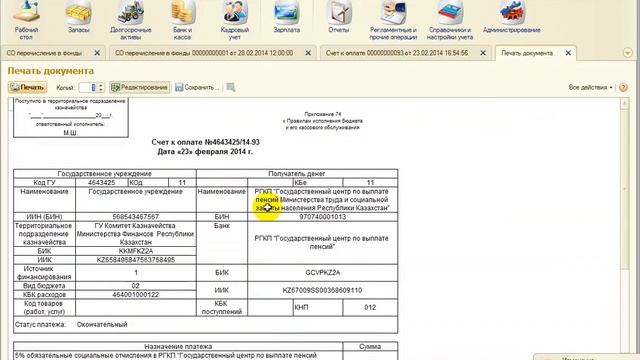Image resolution: width=640 pixels, height=360 pixels.
Task: Select the ИИК value KZ658495847563758495
Action: 136,260
